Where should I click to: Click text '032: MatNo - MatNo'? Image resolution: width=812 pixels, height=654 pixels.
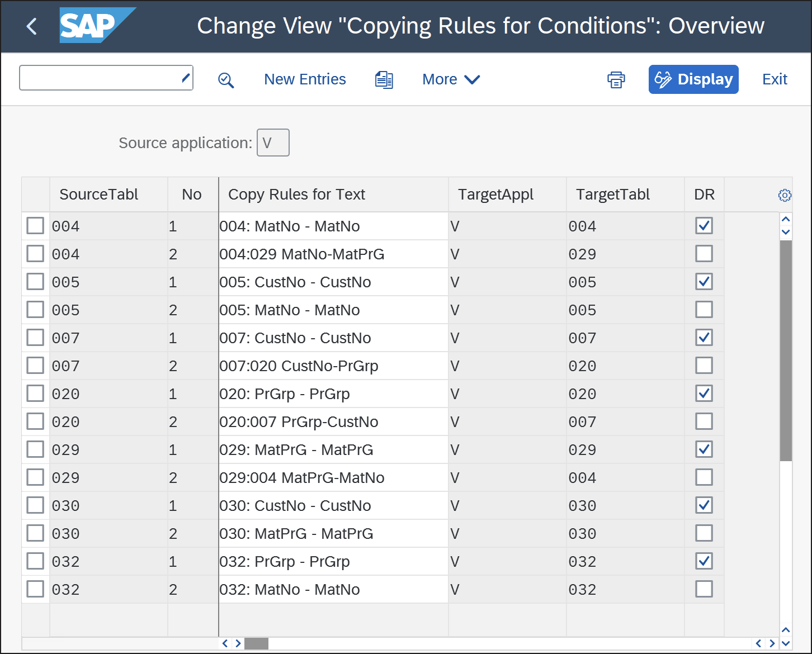[290, 589]
